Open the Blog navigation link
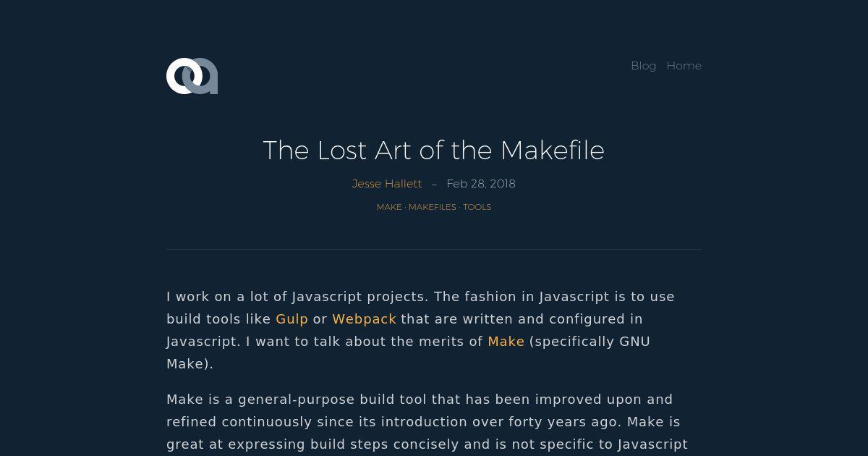 (x=643, y=66)
